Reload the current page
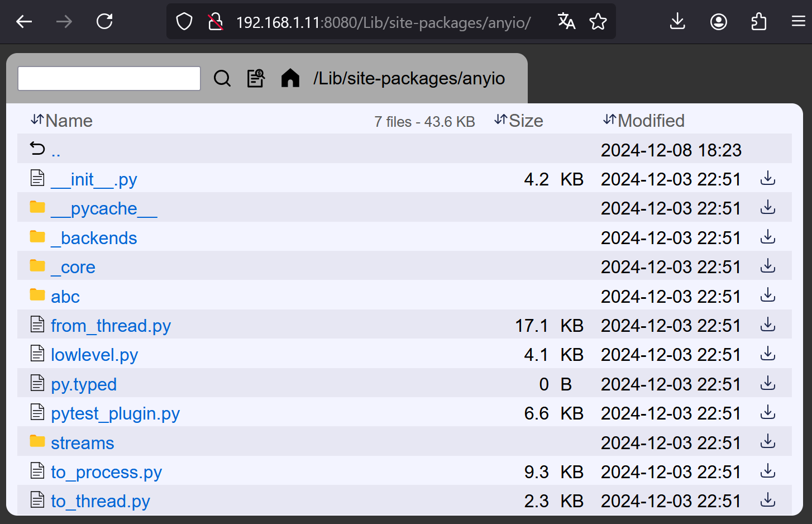This screenshot has height=524, width=812. tap(104, 22)
